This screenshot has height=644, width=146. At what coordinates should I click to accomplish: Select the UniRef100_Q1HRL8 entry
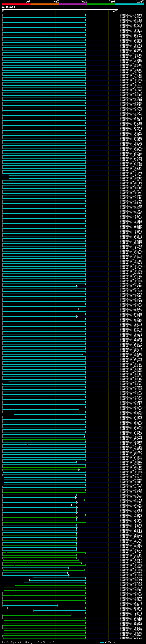(131, 120)
